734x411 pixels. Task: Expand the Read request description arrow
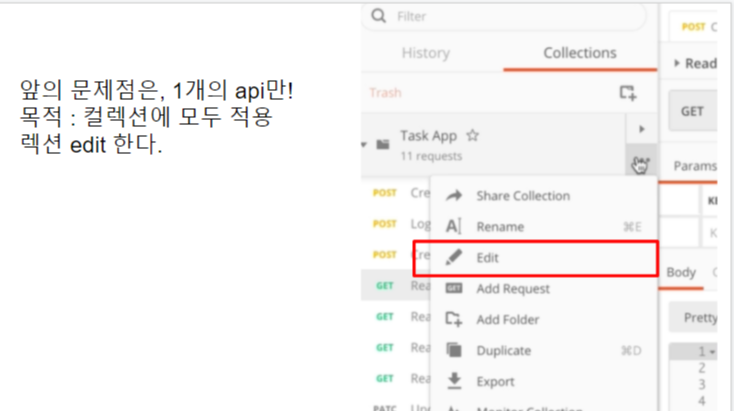click(x=676, y=63)
